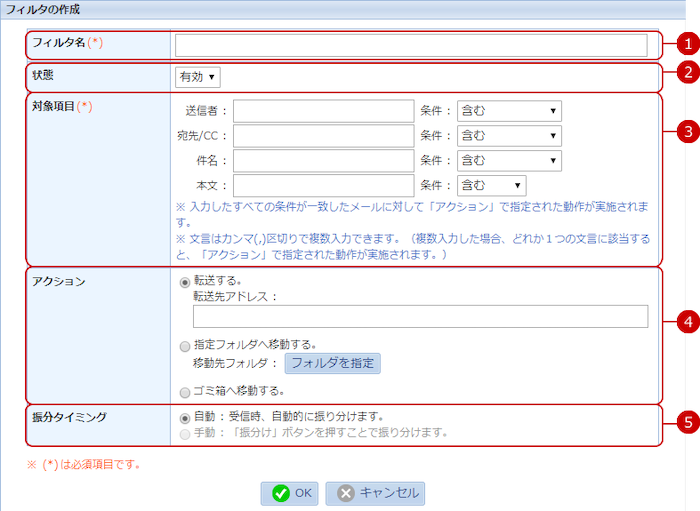Select the 指定フォルダへ移動する radio option
The height and width of the screenshot is (511, 700).
point(185,346)
